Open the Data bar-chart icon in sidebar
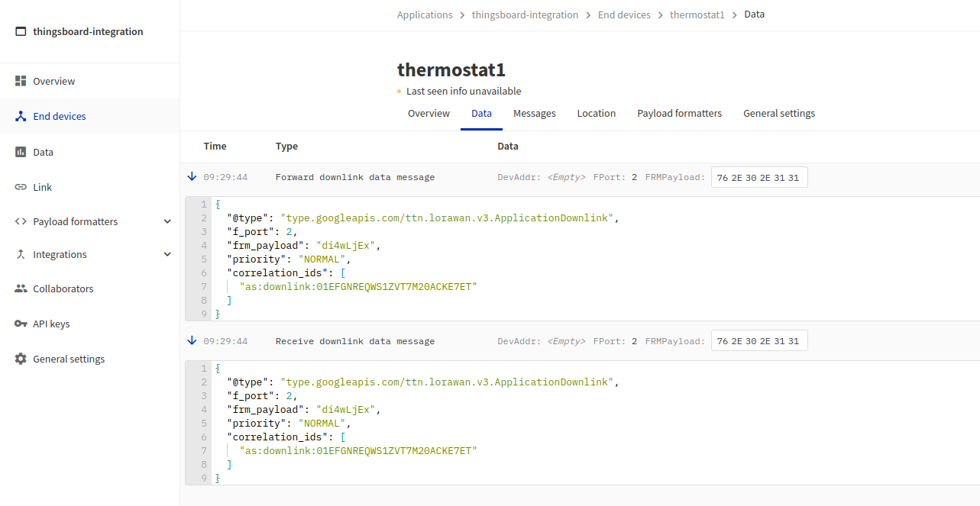 click(21, 152)
